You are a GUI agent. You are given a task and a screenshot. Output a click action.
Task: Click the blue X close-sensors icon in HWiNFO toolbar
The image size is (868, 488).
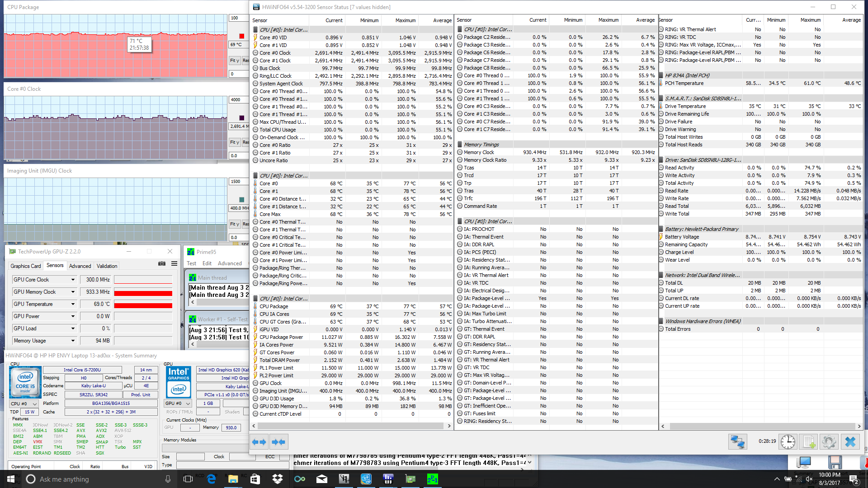(850, 441)
